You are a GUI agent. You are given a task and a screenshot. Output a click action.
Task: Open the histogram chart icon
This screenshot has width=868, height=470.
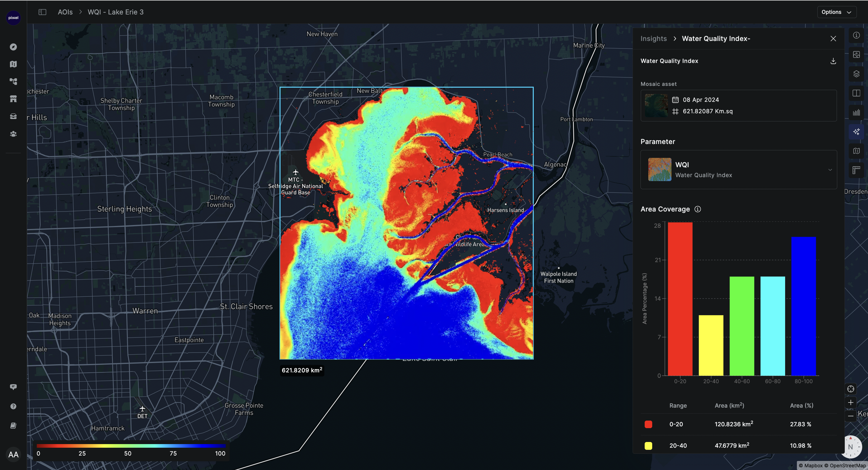pos(856,113)
